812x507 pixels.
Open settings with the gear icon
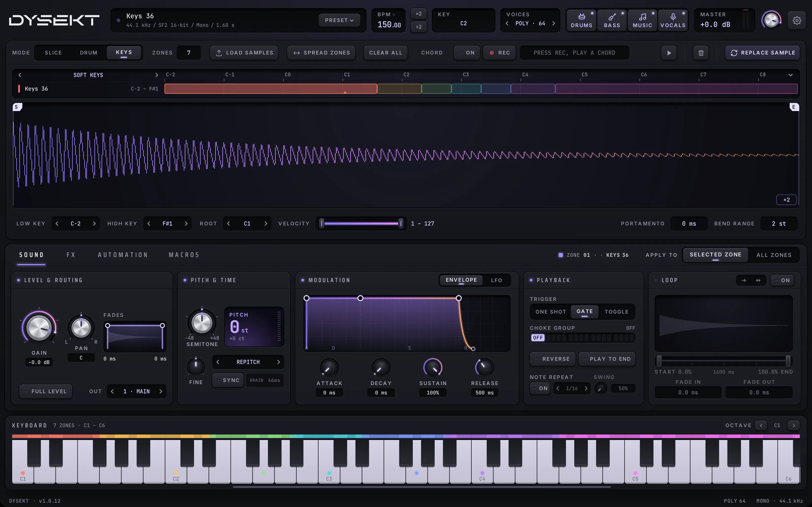click(797, 21)
